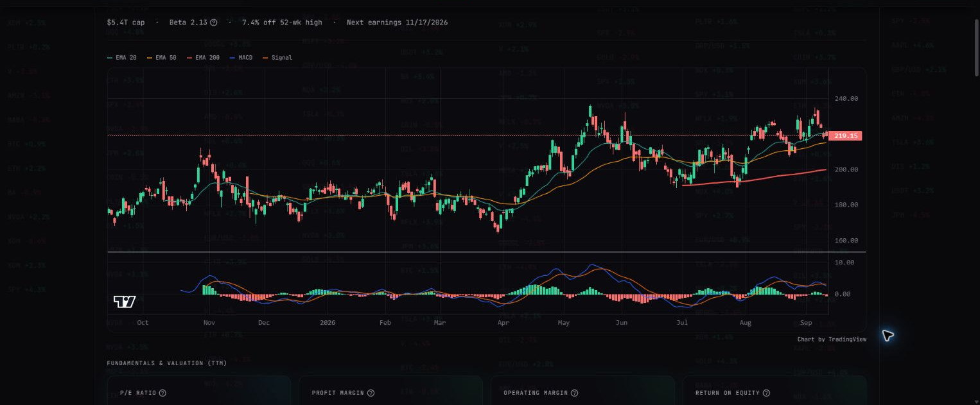Open the P/E Ratio help tooltip icon
The width and height of the screenshot is (980, 405).
pyautogui.click(x=162, y=393)
